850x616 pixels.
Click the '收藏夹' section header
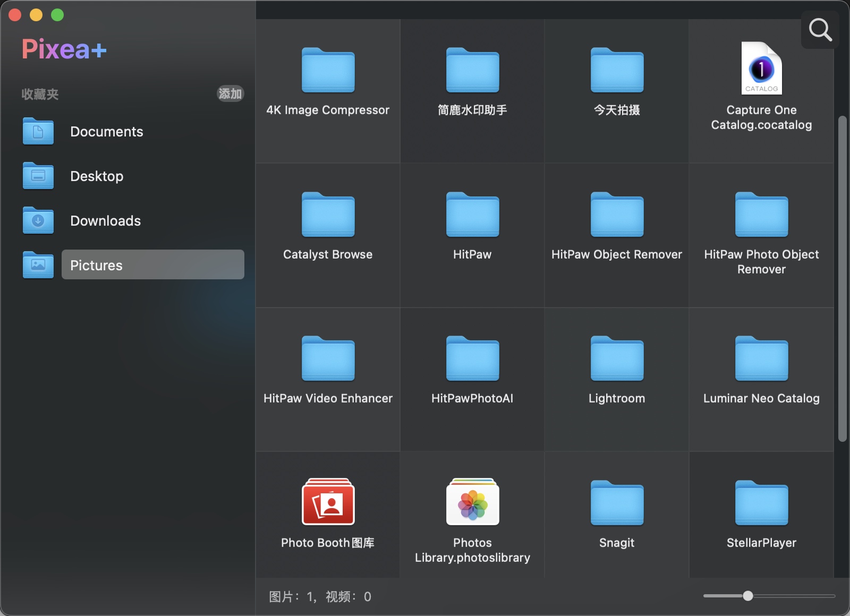[40, 95]
